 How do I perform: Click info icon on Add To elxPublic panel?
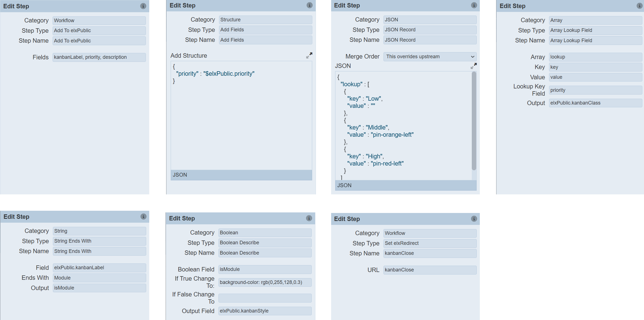[143, 6]
